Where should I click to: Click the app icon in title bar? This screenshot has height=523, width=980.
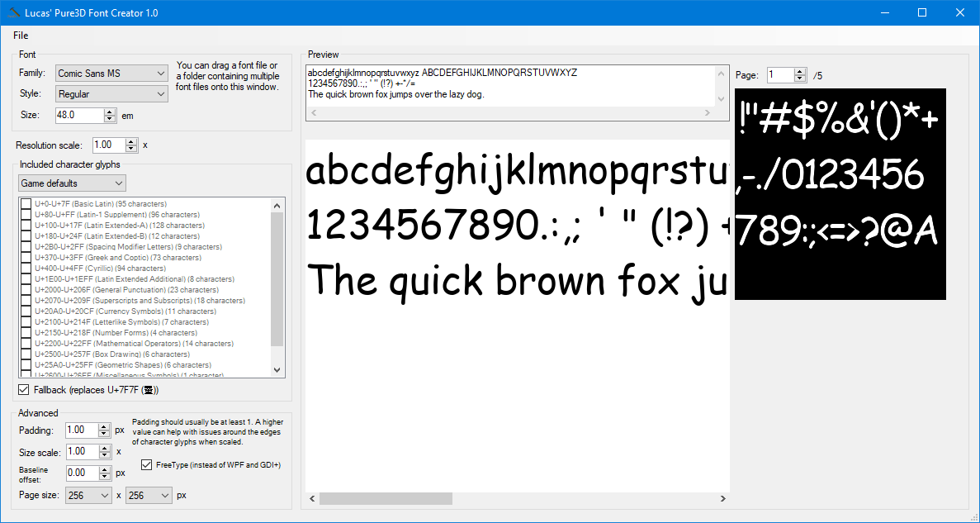coord(14,13)
